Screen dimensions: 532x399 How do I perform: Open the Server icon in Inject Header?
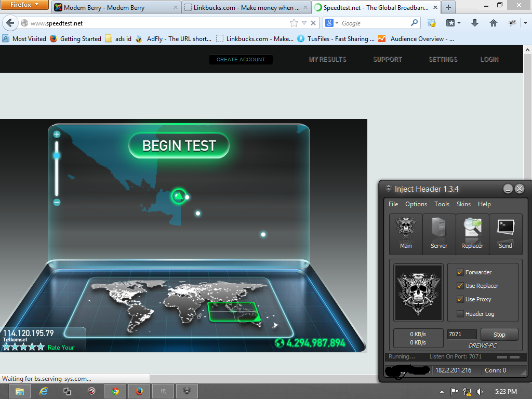439,234
